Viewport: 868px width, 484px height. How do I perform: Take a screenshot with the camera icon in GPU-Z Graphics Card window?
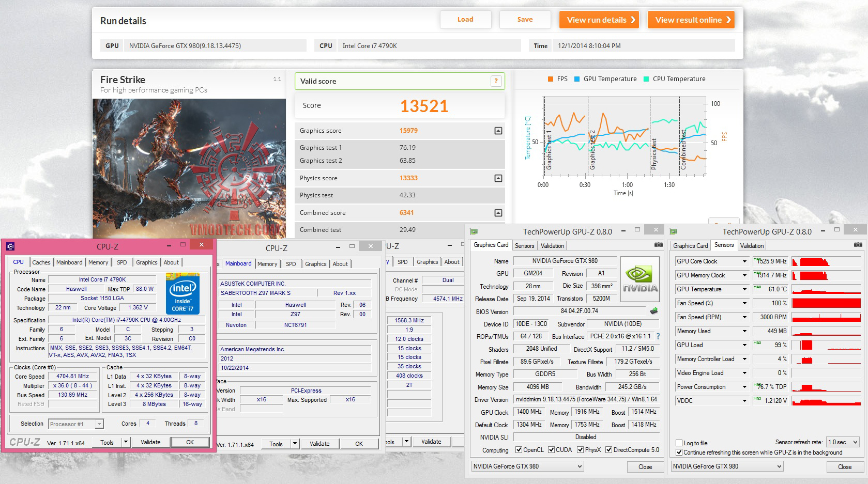[658, 245]
